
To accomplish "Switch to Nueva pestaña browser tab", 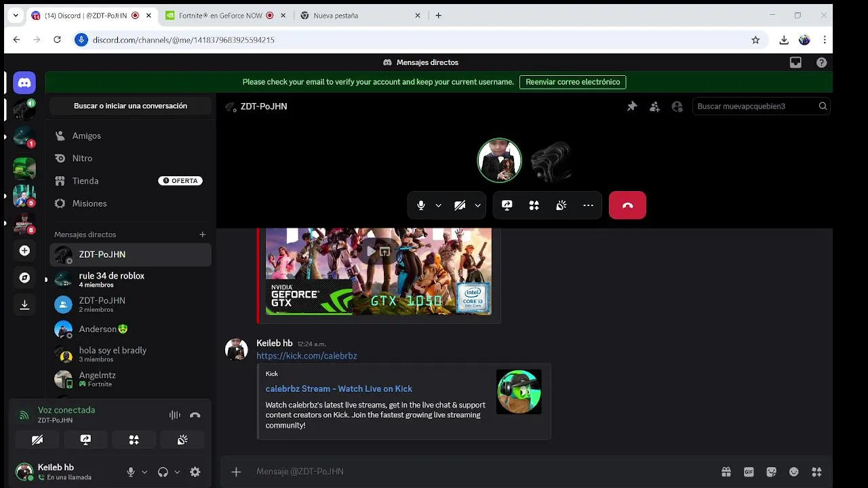I will [x=360, y=16].
